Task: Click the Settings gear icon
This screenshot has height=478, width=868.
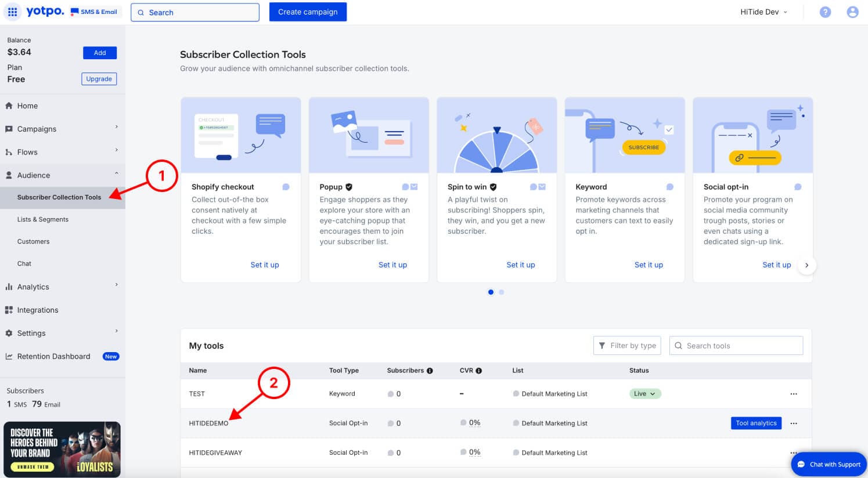Action: click(9, 333)
